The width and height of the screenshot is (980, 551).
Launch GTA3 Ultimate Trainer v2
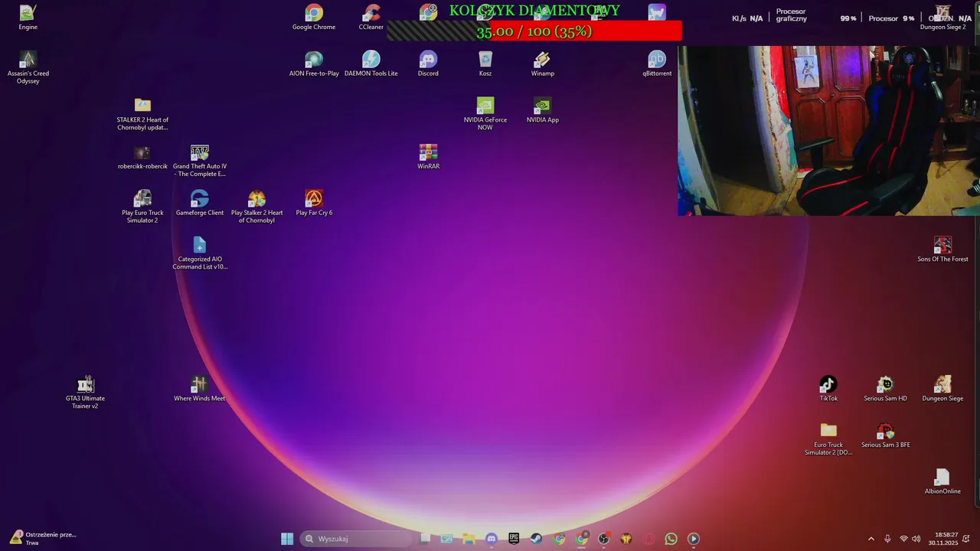(85, 393)
